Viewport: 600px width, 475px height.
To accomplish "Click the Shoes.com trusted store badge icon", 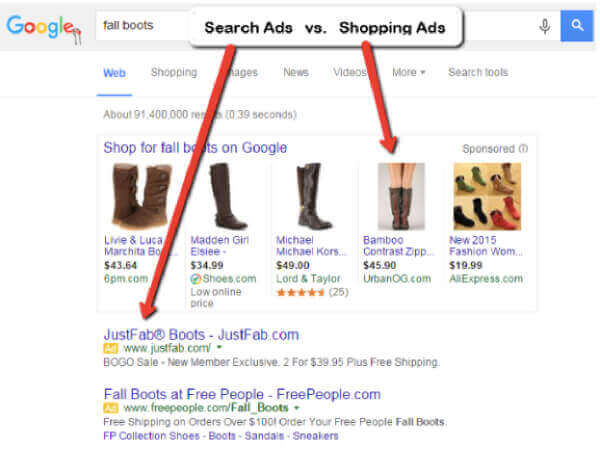I will point(196,279).
